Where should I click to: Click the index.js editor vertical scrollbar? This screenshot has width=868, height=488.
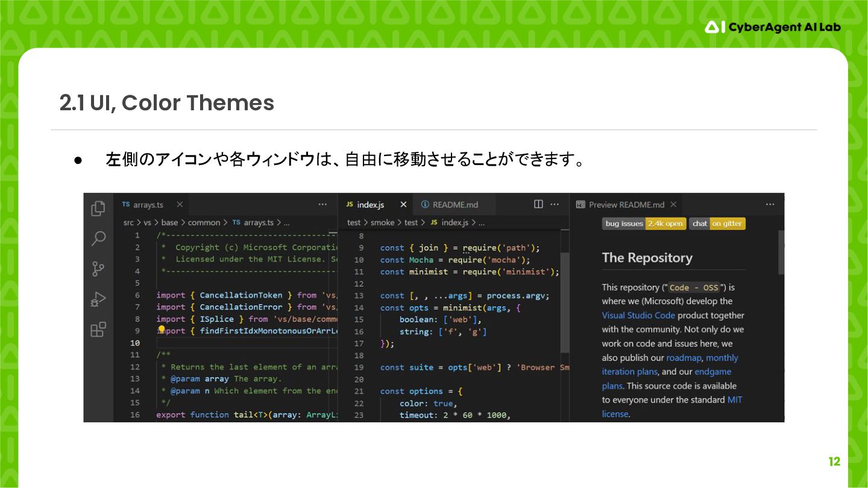click(x=565, y=301)
